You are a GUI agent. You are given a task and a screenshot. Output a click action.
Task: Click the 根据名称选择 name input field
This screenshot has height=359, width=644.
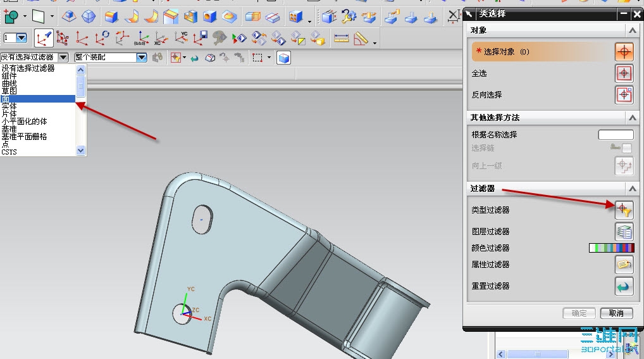click(x=616, y=134)
